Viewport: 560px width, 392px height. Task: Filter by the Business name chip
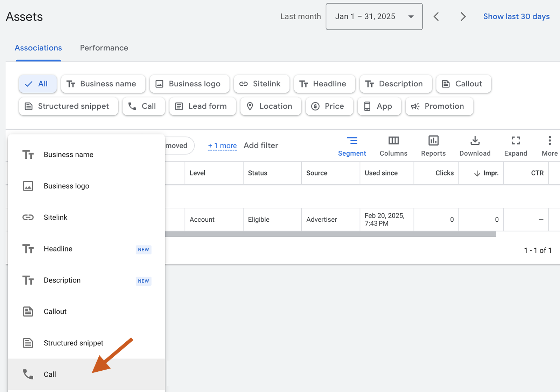click(103, 84)
